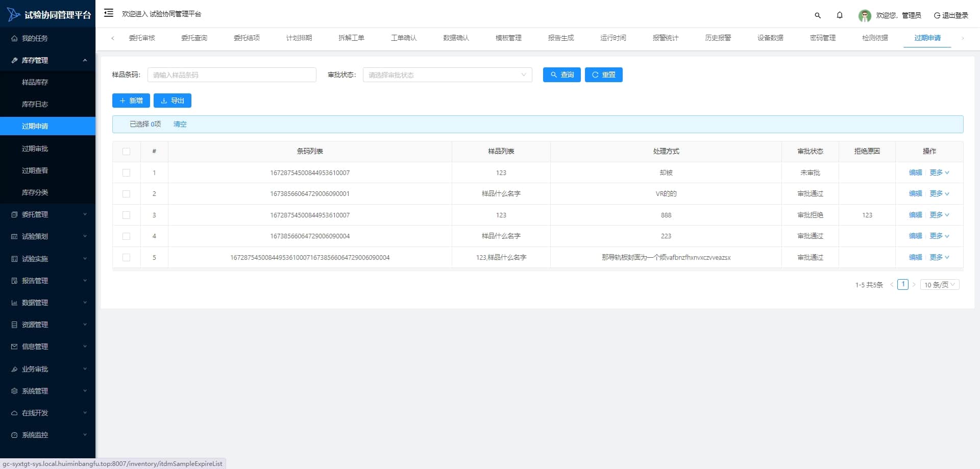The height and width of the screenshot is (469, 980).
Task: Go to the next page arrow
Action: [914, 285]
